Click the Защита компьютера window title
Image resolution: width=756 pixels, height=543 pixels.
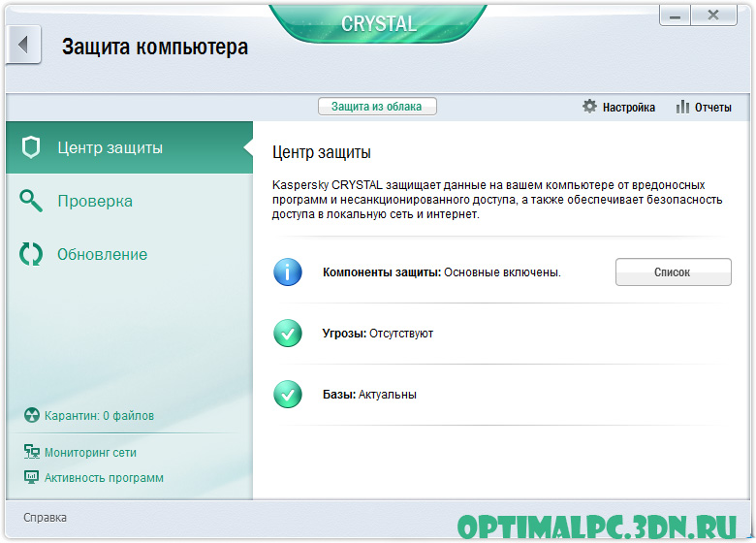pos(155,47)
